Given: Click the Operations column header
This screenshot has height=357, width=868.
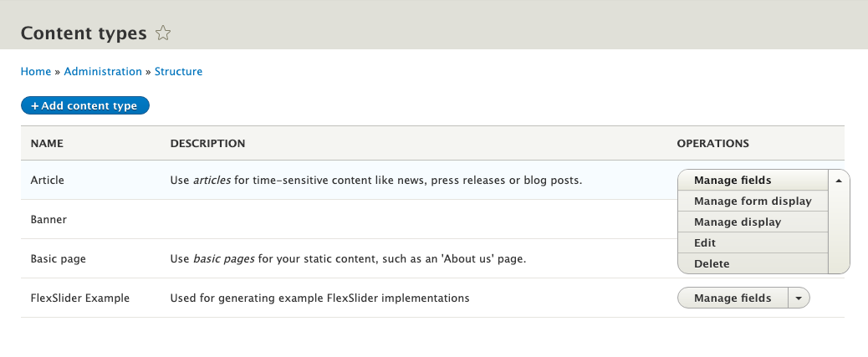Looking at the screenshot, I should click(x=713, y=143).
